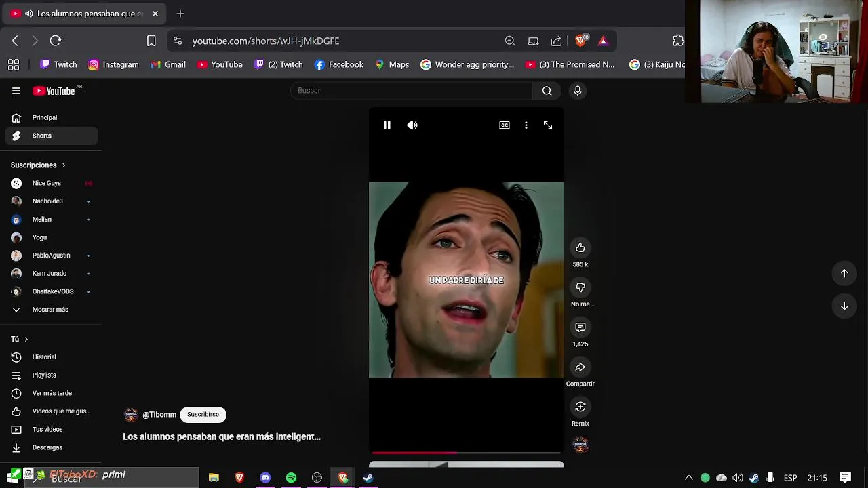The image size is (868, 488).
Task: Expand Mostrar más subscriptions
Action: click(x=52, y=310)
